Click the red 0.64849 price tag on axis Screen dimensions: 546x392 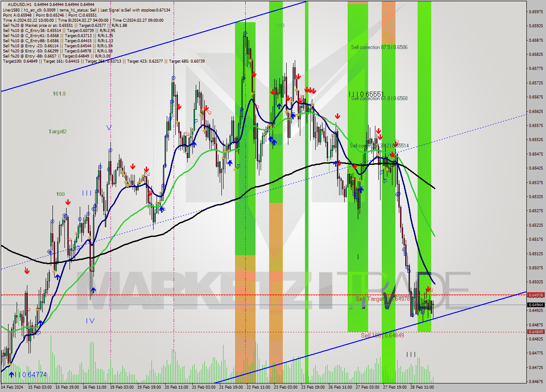pos(536,331)
